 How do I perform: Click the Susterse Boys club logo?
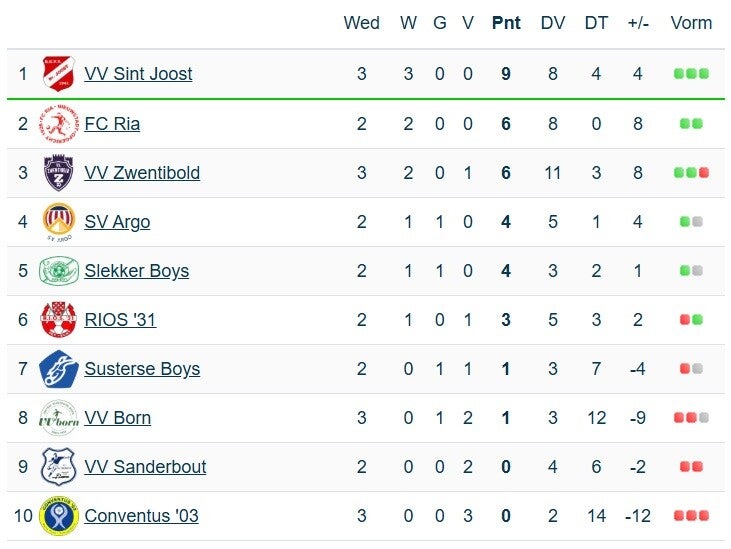click(59, 369)
